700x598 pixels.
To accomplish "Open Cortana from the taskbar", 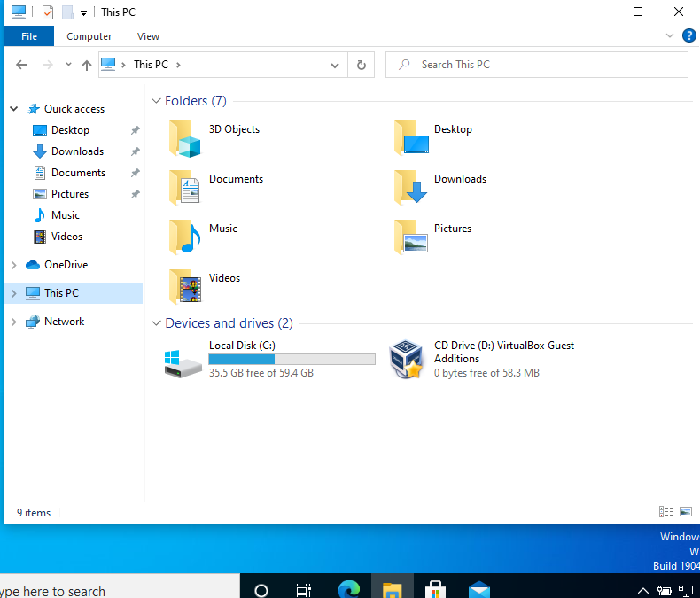I will (261, 590).
